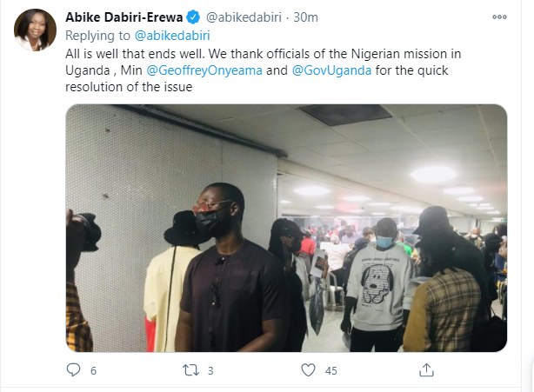Click the 'Replying to' label text
This screenshot has width=534, height=392.
(x=97, y=35)
